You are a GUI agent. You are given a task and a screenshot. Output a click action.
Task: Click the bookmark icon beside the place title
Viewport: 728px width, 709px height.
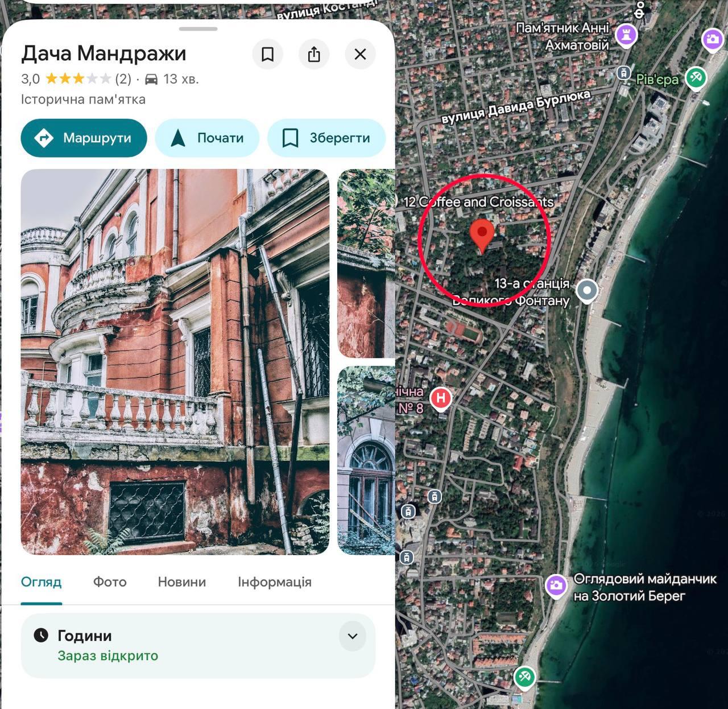[267, 54]
